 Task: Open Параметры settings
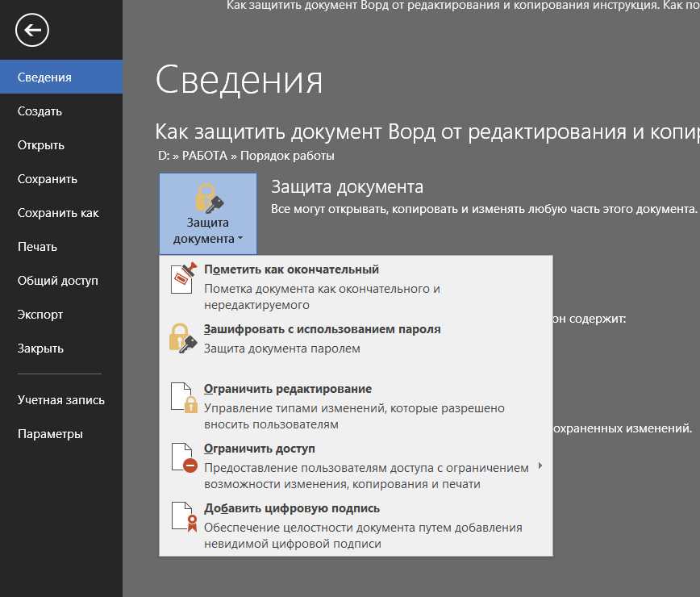(x=61, y=433)
